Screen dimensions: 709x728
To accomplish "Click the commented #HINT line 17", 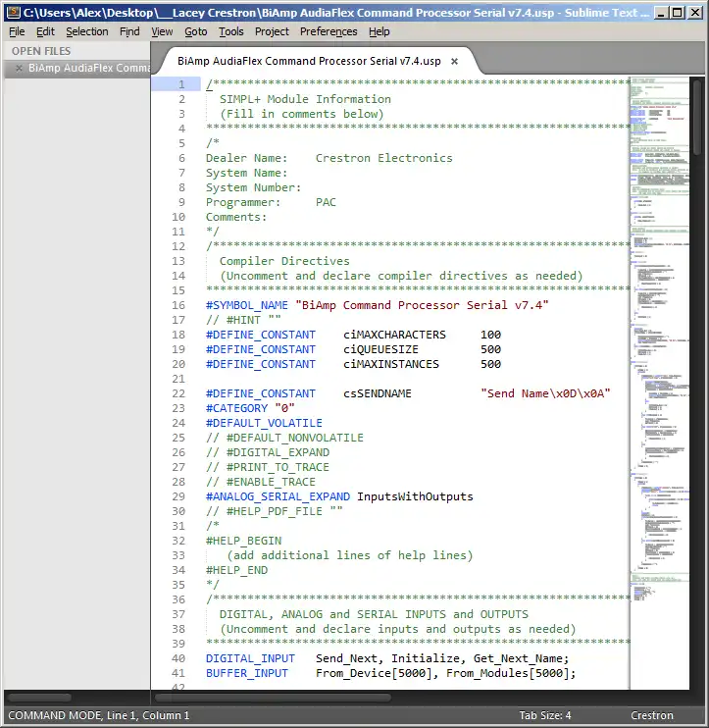I will click(243, 321).
